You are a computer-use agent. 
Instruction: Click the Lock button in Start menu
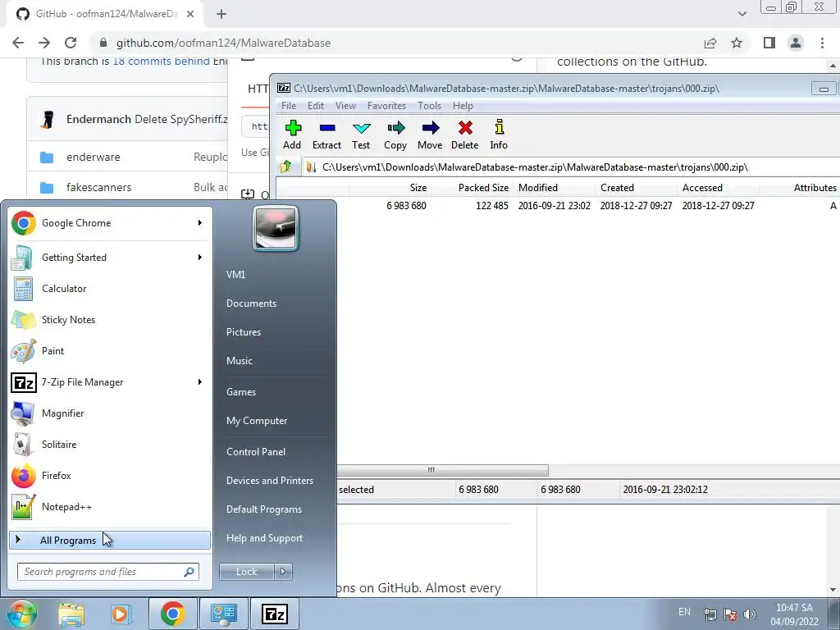(247, 572)
